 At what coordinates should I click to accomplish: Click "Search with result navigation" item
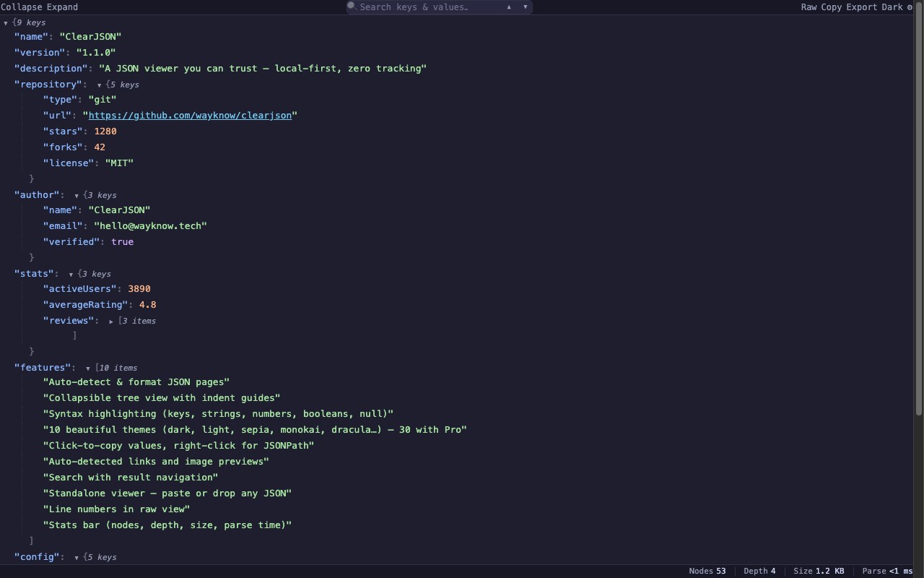point(131,478)
